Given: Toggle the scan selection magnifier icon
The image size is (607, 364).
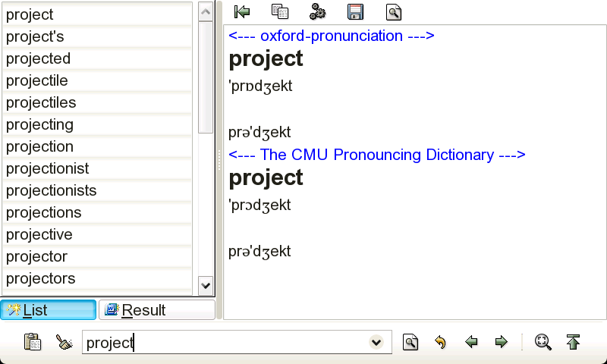Looking at the screenshot, I should (x=543, y=343).
